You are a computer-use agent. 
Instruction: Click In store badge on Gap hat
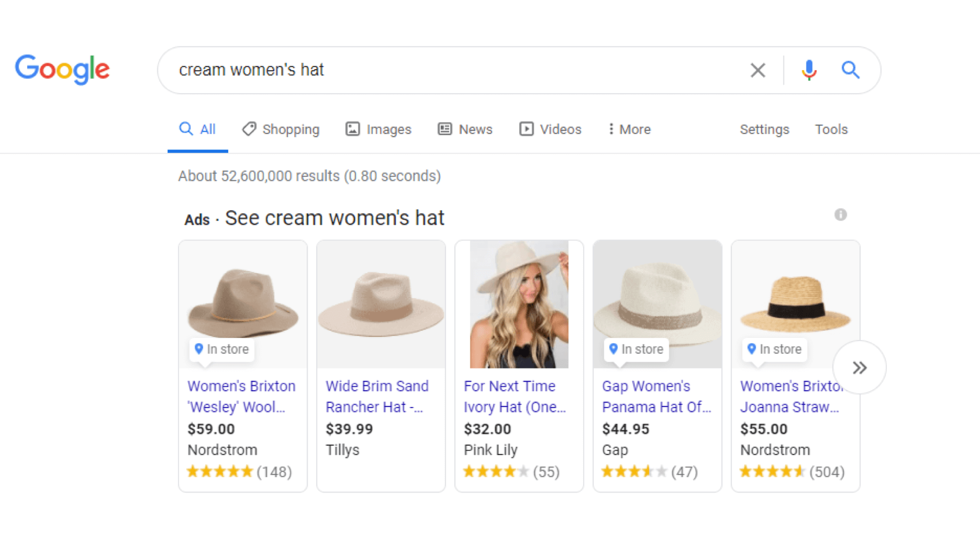[636, 349]
